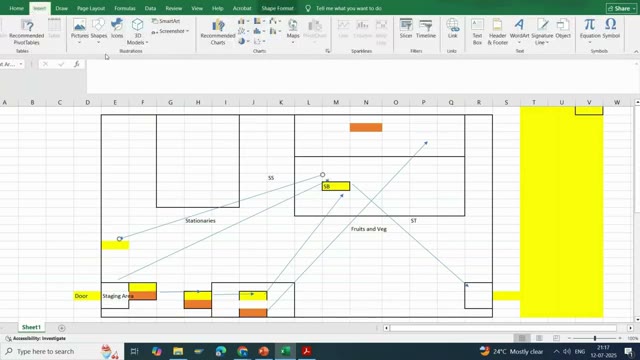Open Recommended PivotTables

tap(27, 32)
